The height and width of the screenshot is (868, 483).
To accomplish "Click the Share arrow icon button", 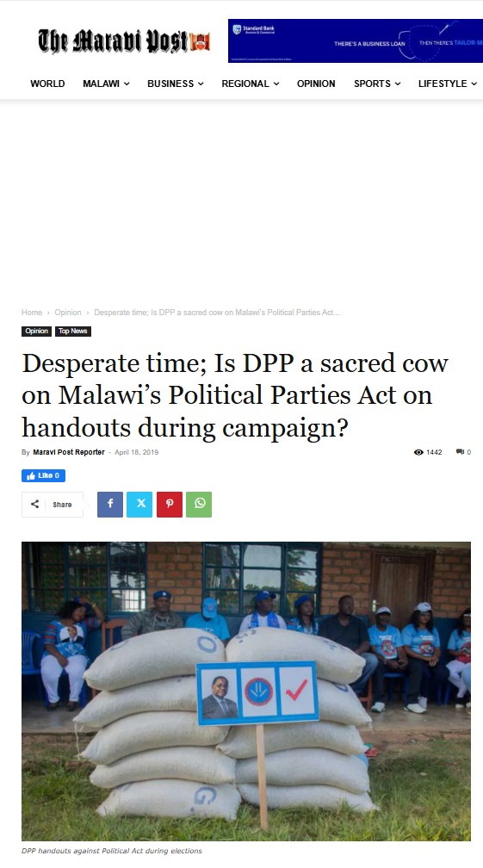I will click(53, 505).
